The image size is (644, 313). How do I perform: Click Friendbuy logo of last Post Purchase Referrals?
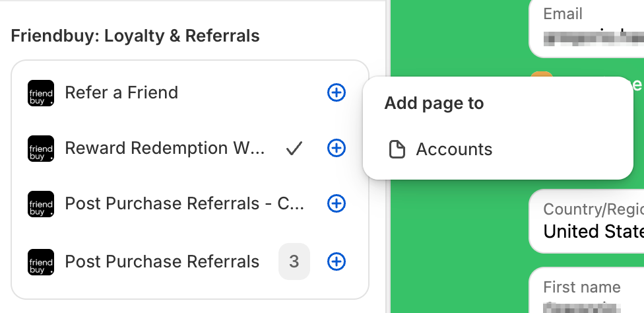pos(41,261)
